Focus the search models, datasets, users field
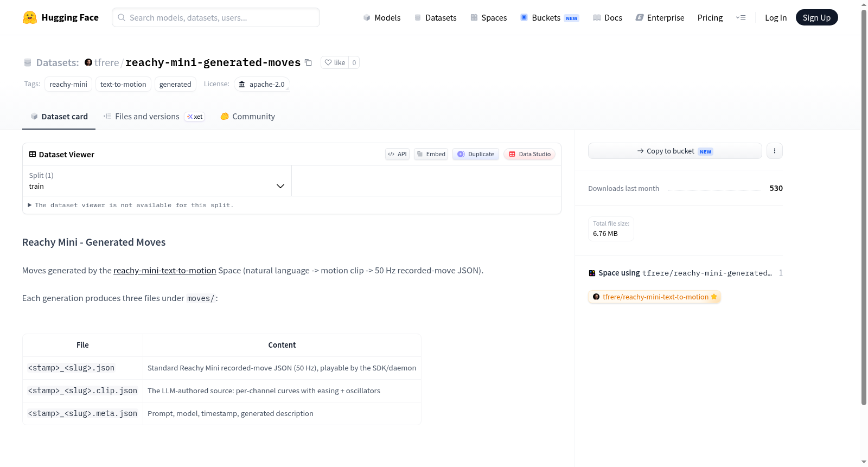The height and width of the screenshot is (467, 868). [216, 17]
